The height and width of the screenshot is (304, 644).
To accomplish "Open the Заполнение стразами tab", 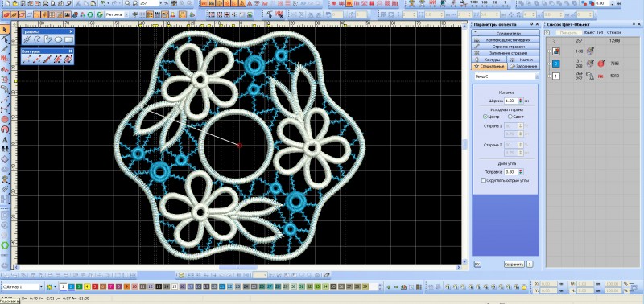I will pos(506,53).
